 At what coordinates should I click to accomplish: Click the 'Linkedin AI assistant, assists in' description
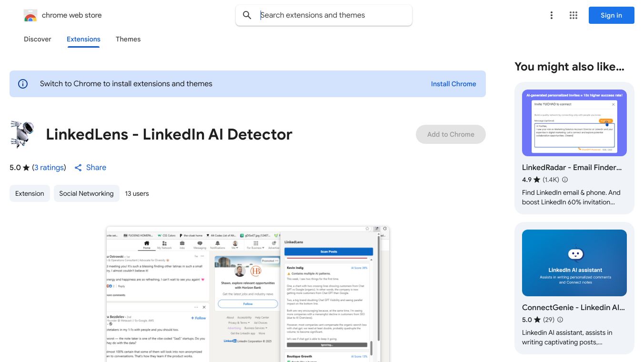pos(567,337)
